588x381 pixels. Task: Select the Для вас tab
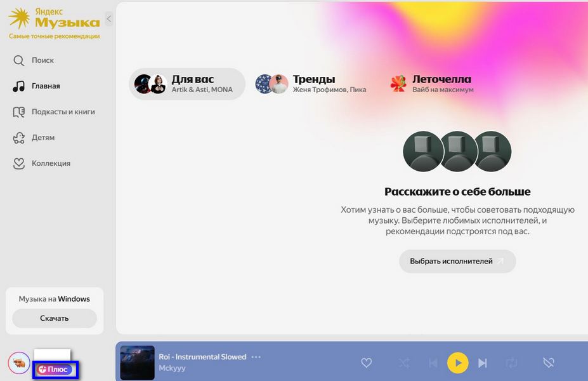tap(187, 84)
